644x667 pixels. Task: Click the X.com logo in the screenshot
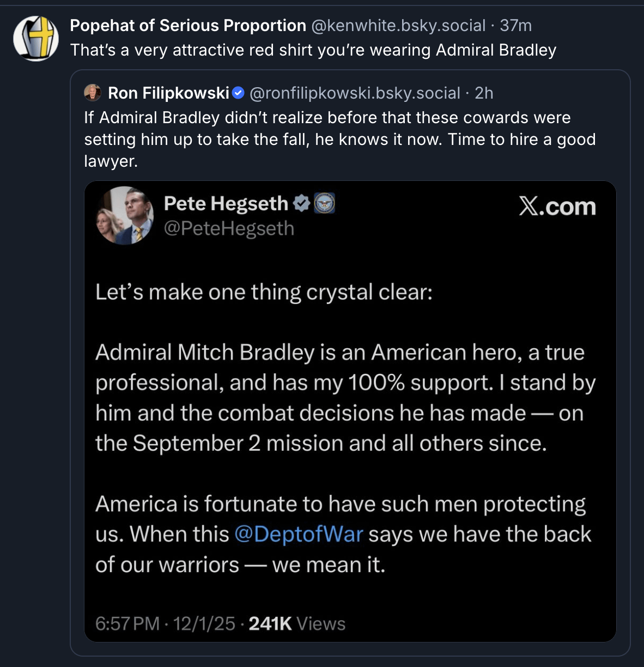coord(557,207)
